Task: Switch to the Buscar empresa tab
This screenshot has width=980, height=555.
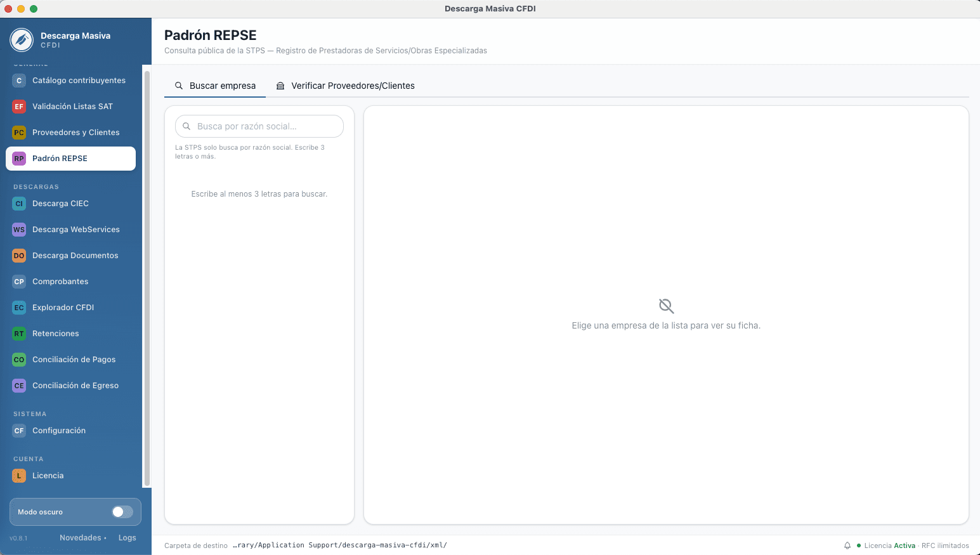Action: (x=215, y=86)
